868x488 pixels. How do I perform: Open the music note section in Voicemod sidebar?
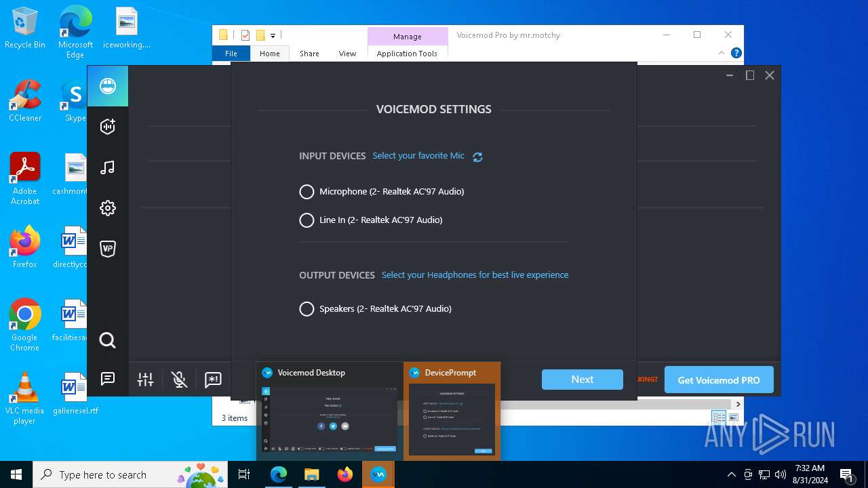(108, 167)
